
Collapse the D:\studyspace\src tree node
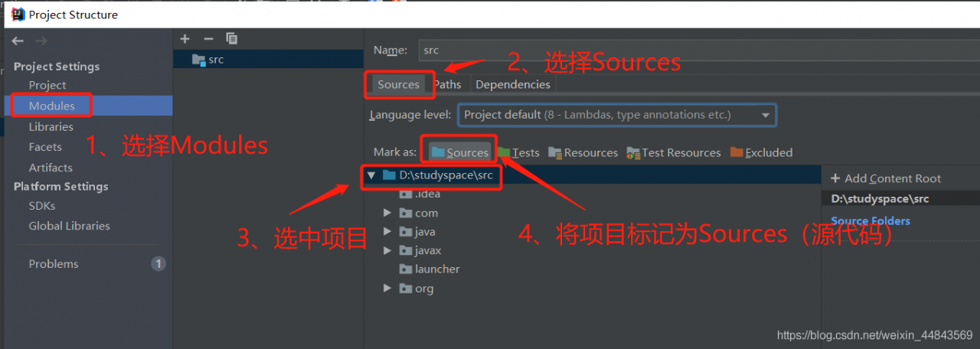(x=371, y=175)
